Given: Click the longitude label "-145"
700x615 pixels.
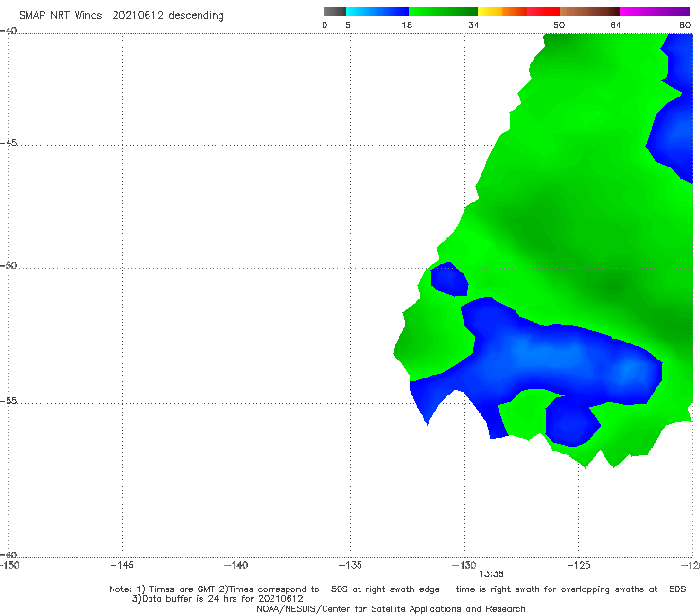Looking at the screenshot, I should [122, 565].
